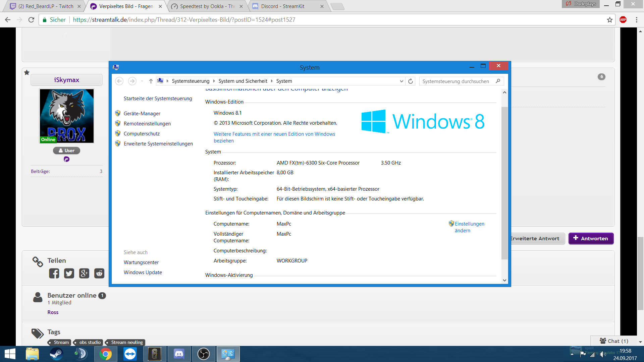Open OBS Studio from the taskbar

coord(204,354)
